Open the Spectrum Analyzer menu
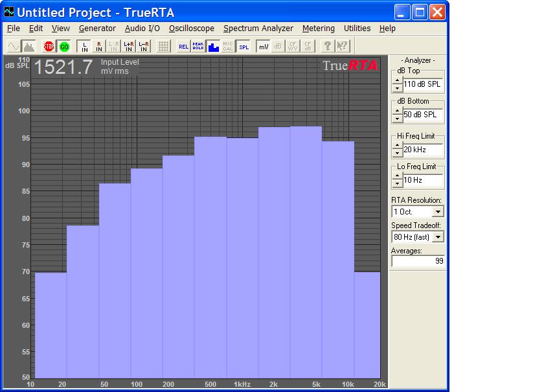The height and width of the screenshot is (392, 544). (258, 29)
